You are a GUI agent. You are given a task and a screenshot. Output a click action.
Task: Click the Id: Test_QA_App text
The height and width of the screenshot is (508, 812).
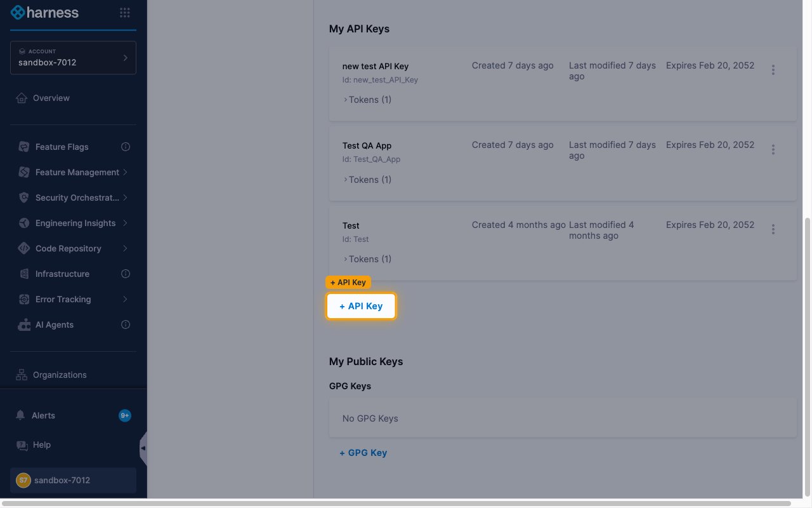(x=371, y=159)
